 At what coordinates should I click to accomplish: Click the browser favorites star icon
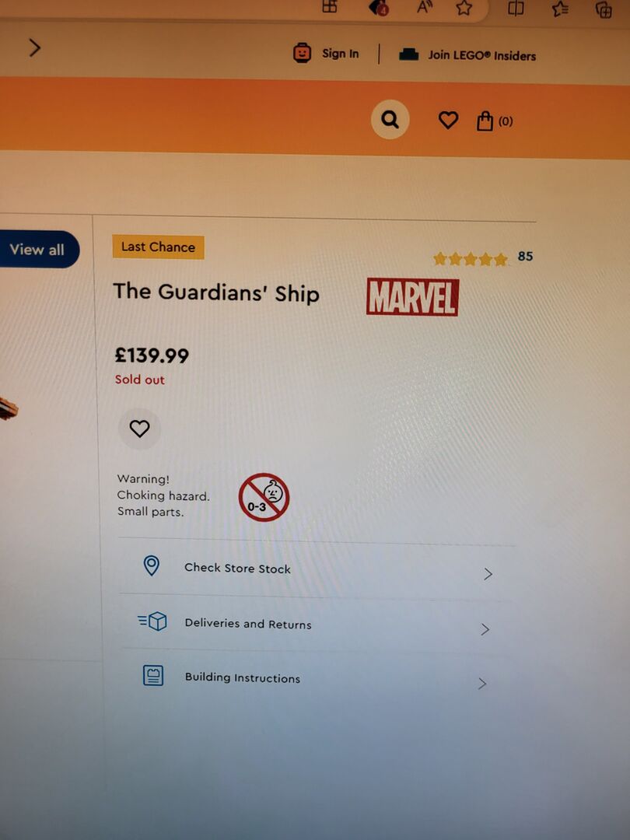click(464, 8)
